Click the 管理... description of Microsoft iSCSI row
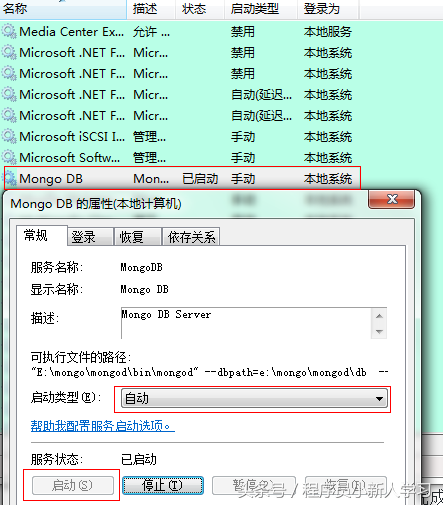Image resolution: width=443 pixels, height=505 pixels. [x=149, y=137]
